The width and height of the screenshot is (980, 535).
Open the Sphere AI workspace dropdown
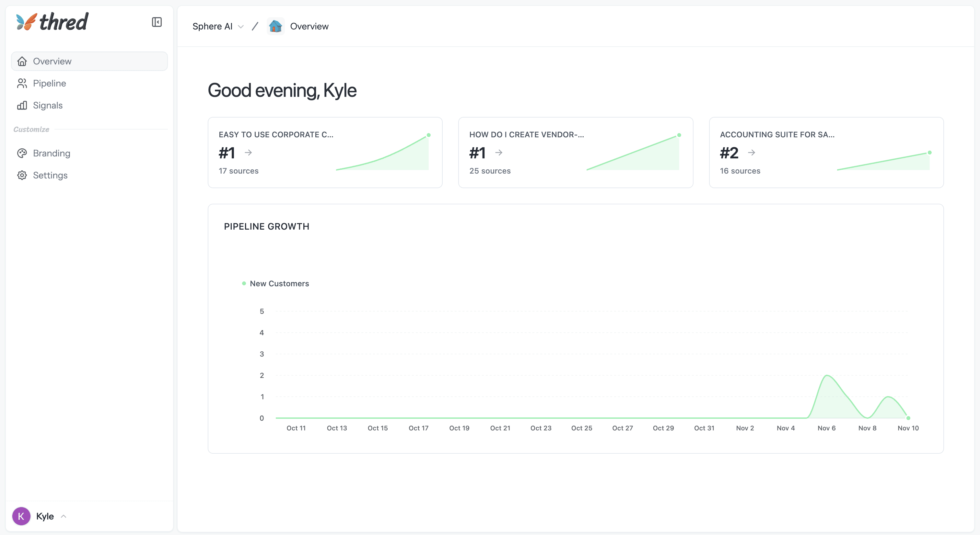217,26
